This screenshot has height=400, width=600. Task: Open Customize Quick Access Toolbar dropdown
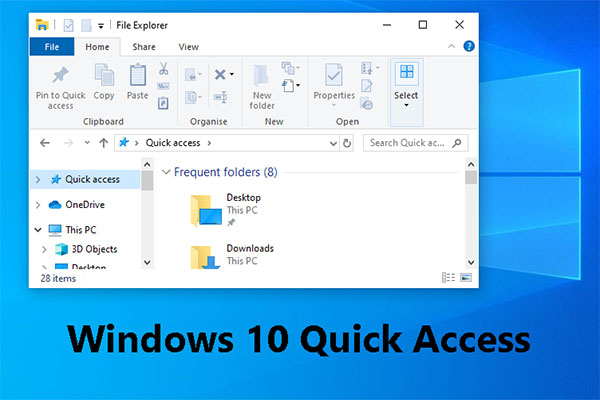tap(101, 26)
